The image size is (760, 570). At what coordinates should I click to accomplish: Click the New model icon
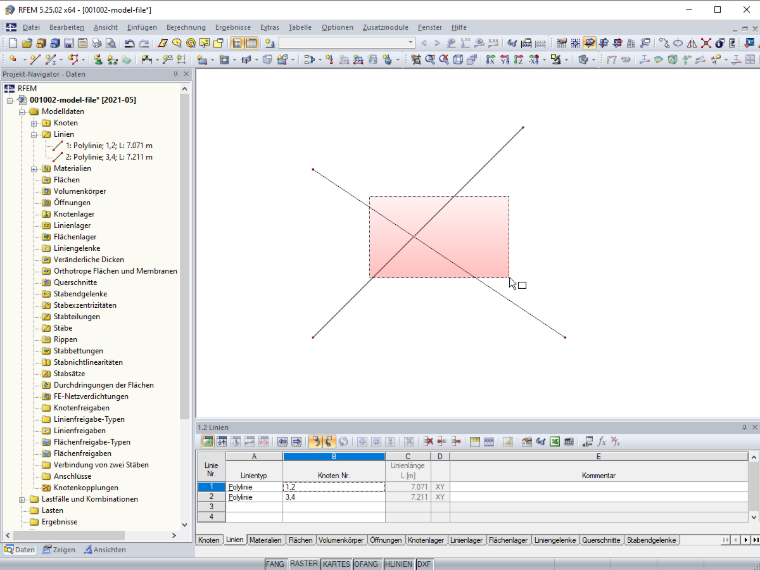(x=13, y=43)
